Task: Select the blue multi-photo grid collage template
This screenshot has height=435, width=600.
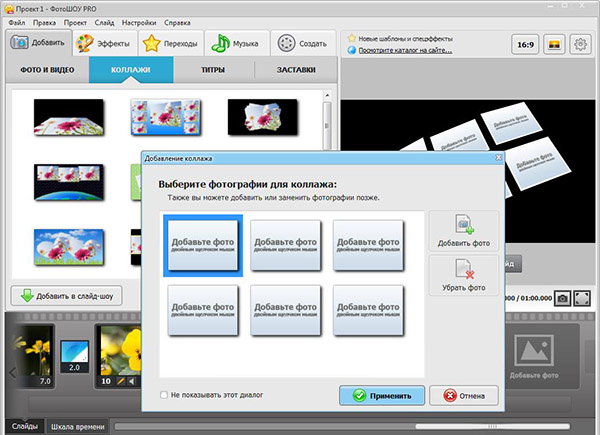Action: click(165, 117)
